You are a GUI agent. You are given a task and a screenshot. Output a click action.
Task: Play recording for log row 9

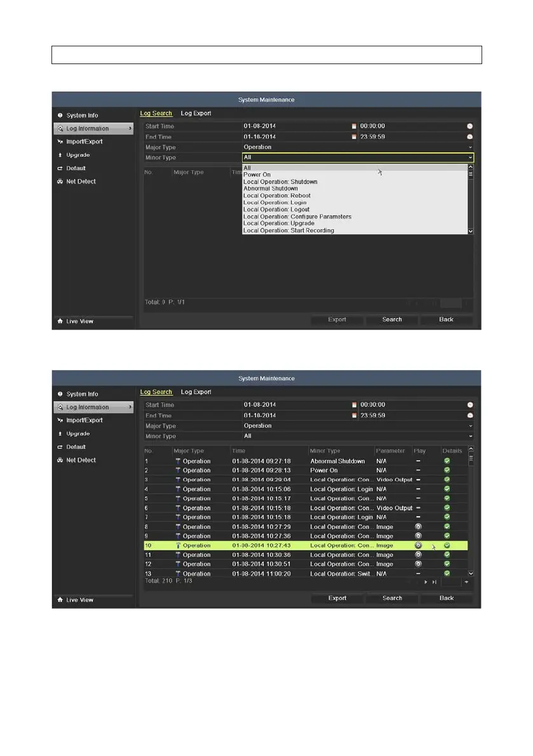tap(418, 536)
